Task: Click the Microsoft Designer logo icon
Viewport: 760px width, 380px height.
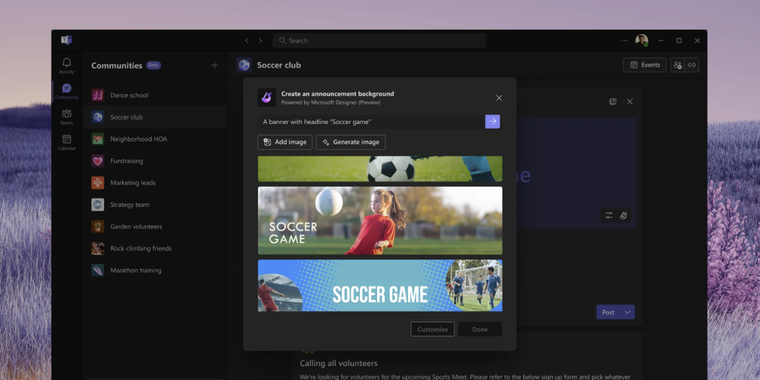Action: pyautogui.click(x=267, y=97)
